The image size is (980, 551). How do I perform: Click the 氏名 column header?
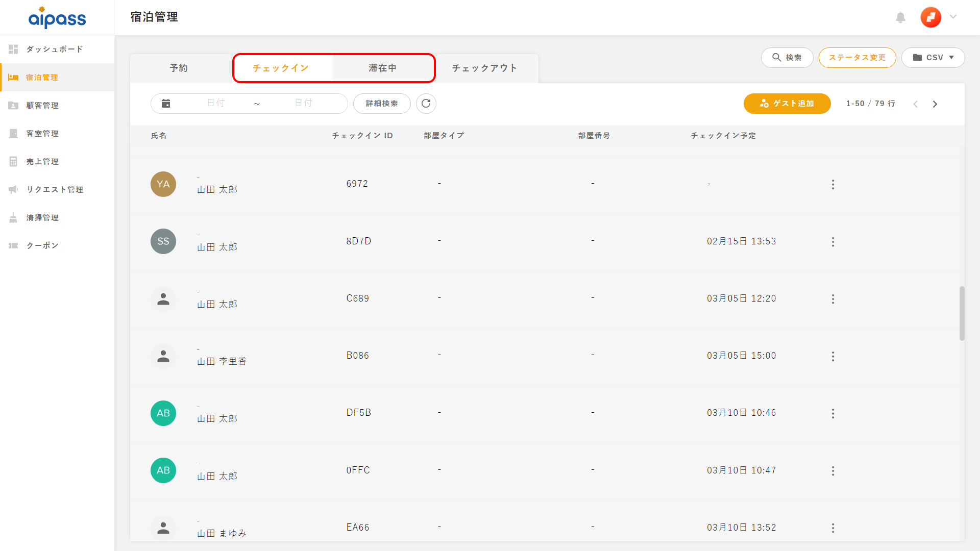[159, 136]
